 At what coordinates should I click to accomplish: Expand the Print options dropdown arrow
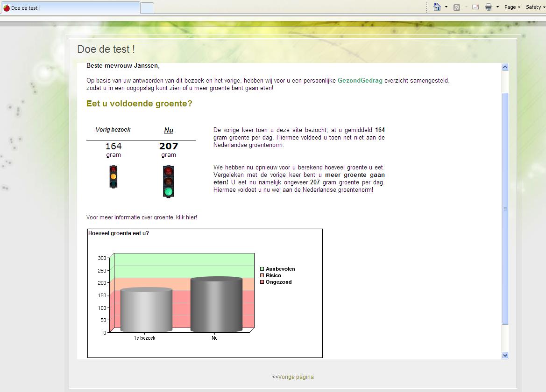497,7
